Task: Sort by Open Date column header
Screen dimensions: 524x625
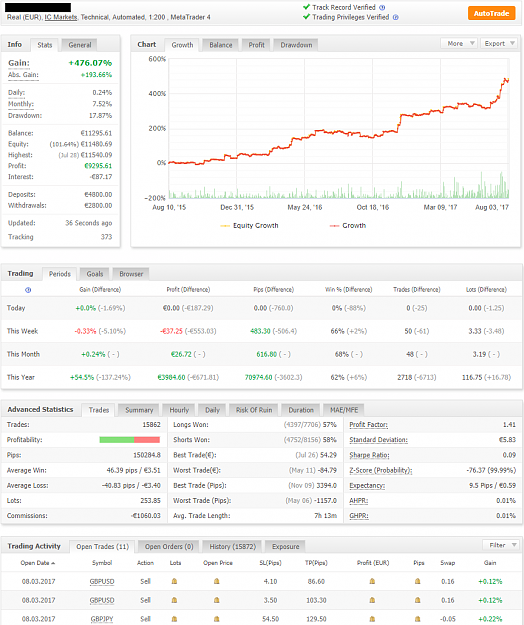Action: coord(37,563)
